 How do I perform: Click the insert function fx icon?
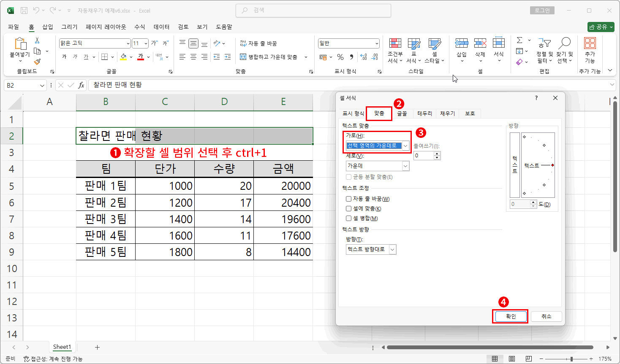pyautogui.click(x=81, y=85)
